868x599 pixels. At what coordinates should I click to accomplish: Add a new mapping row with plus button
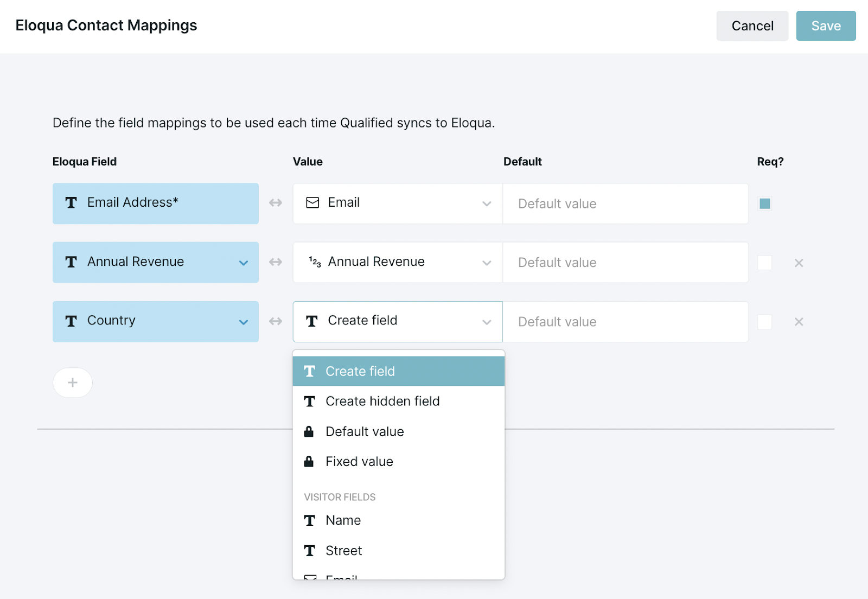pyautogui.click(x=73, y=383)
